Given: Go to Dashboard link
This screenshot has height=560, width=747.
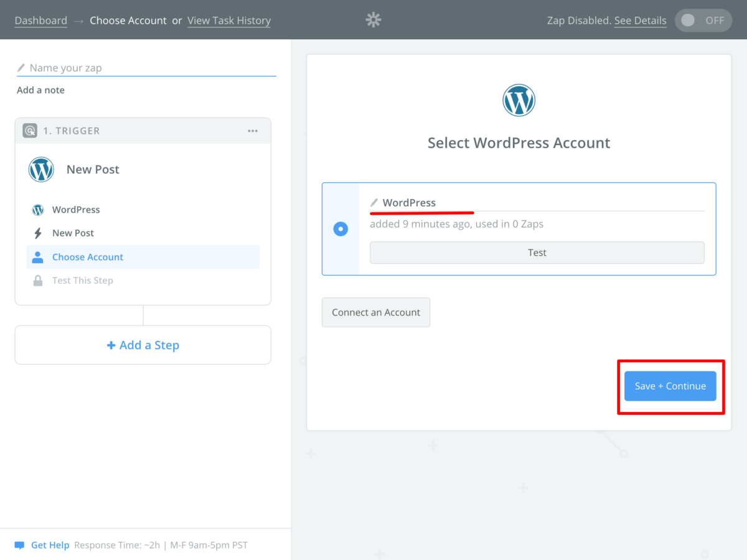Looking at the screenshot, I should point(41,21).
